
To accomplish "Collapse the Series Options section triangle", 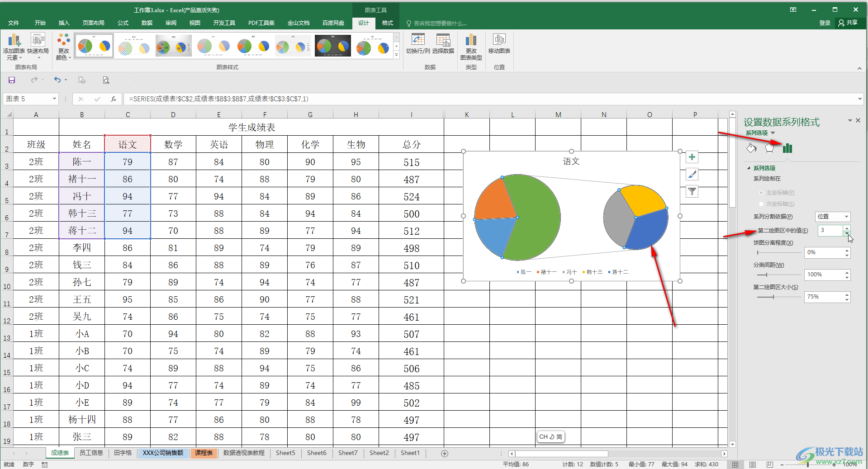I will tap(749, 168).
